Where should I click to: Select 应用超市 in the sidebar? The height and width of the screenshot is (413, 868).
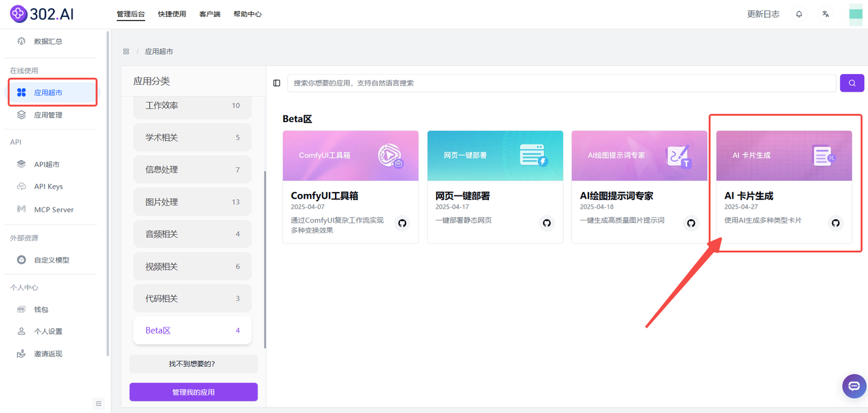53,93
